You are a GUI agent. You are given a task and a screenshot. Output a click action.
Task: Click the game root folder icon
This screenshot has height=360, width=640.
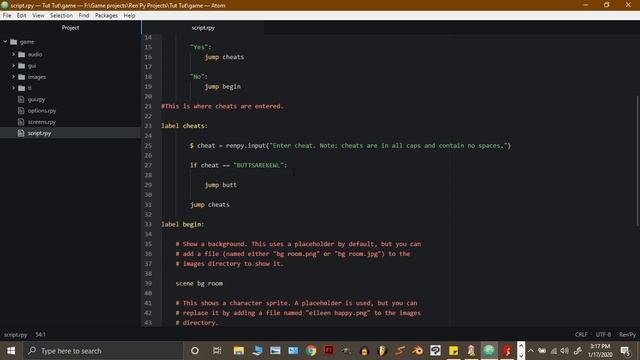(13, 42)
